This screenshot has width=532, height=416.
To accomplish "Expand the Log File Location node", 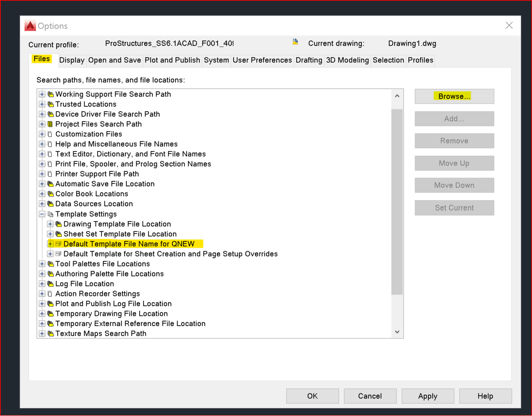I will click(x=42, y=284).
